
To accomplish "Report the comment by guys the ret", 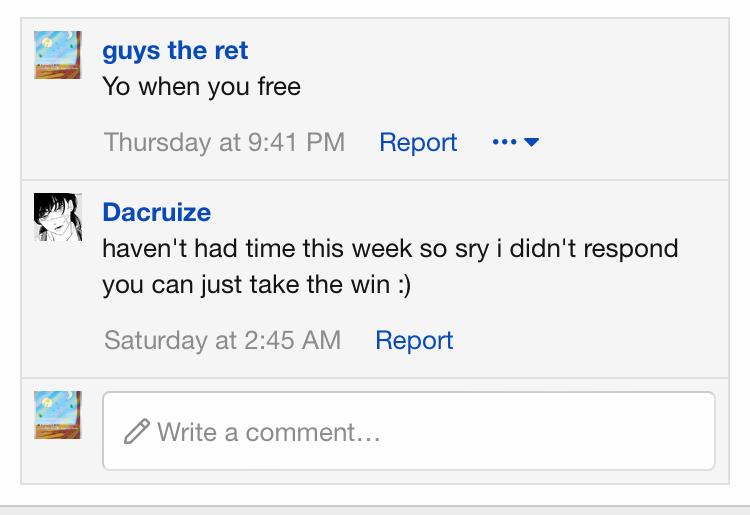I will pos(418,142).
